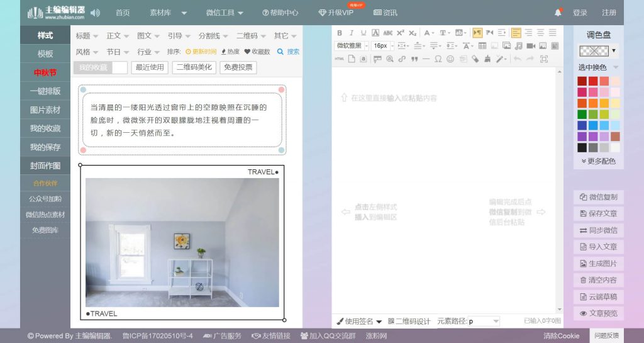Expand the 使用签名 dropdown

tap(359, 321)
